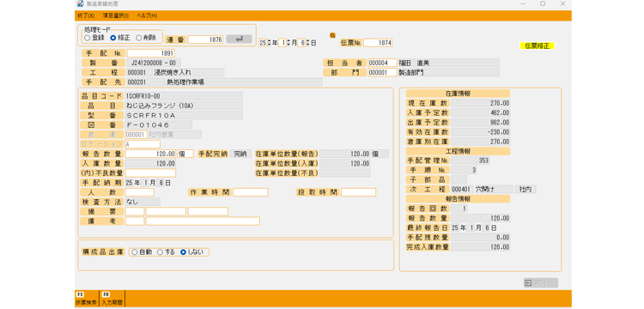Click the 手配№ field showing 1891
Image resolution: width=644 pixels, height=309 pixels.
pyautogui.click(x=151, y=53)
